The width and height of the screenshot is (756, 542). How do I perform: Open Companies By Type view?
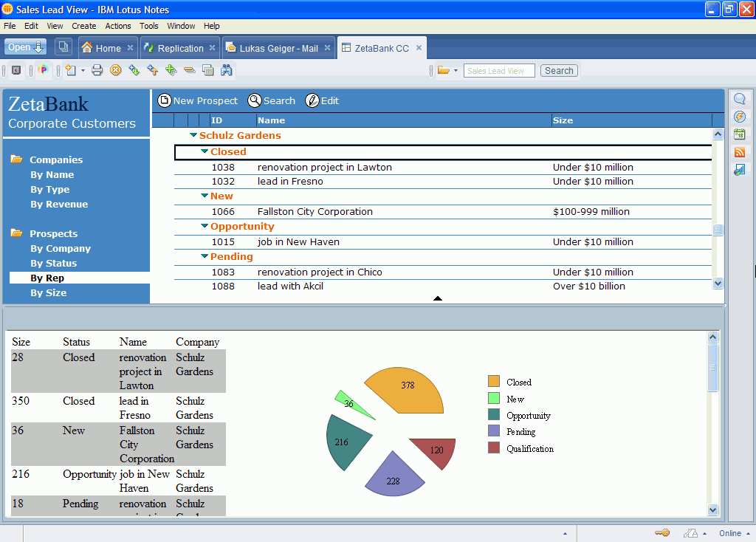tap(49, 190)
